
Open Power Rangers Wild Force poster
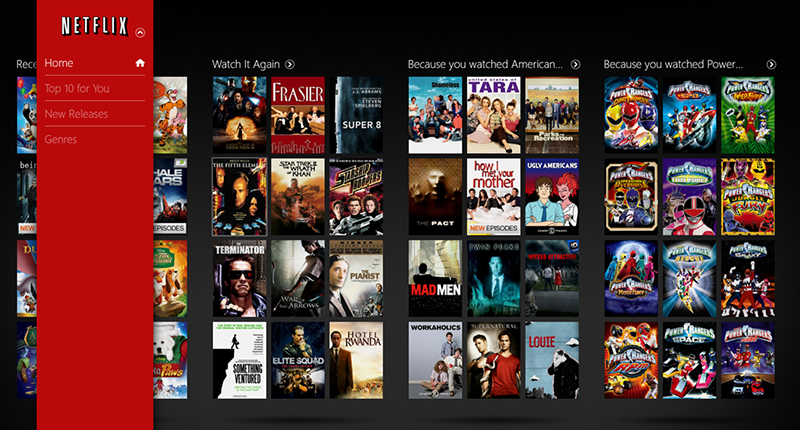coord(748,115)
